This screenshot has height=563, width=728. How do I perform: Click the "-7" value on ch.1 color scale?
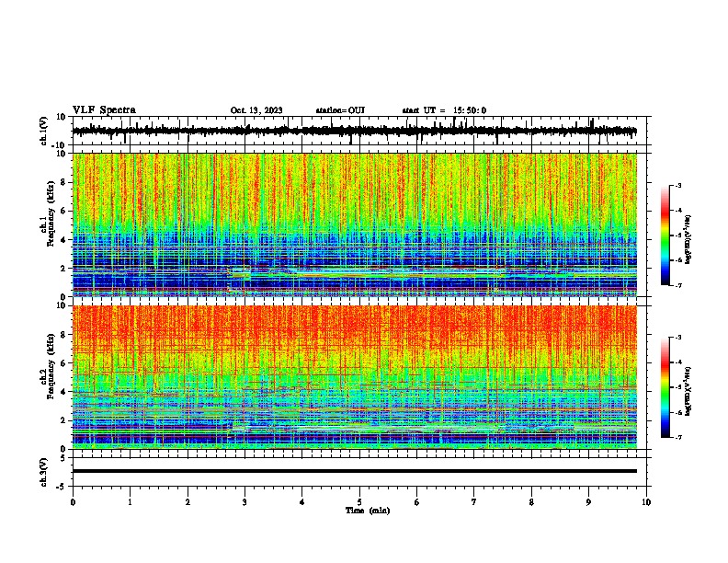[x=678, y=285]
